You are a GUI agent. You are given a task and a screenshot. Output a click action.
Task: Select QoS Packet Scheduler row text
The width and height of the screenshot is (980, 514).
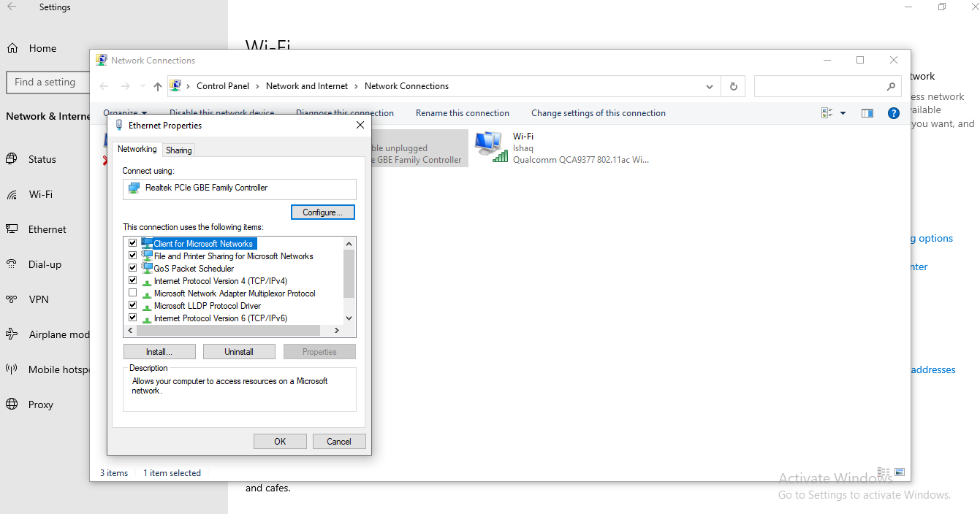[194, 269]
